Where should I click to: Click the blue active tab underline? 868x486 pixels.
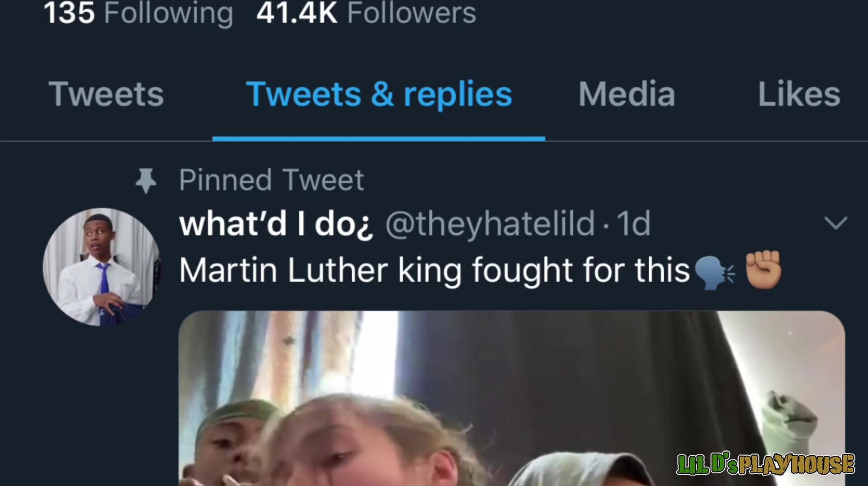pyautogui.click(x=379, y=138)
